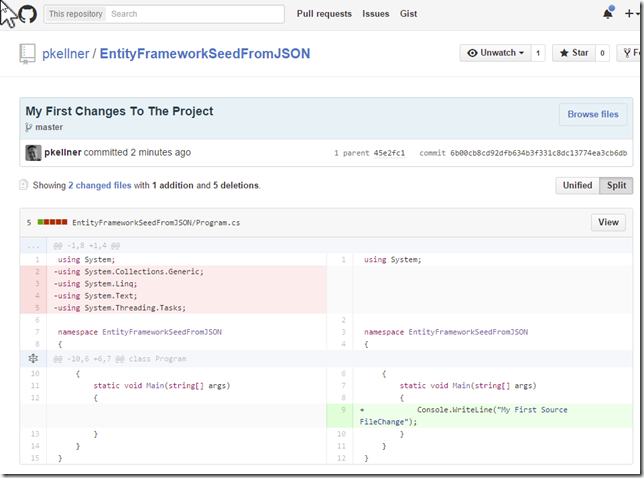Open Pull requests in the top nav

point(324,14)
